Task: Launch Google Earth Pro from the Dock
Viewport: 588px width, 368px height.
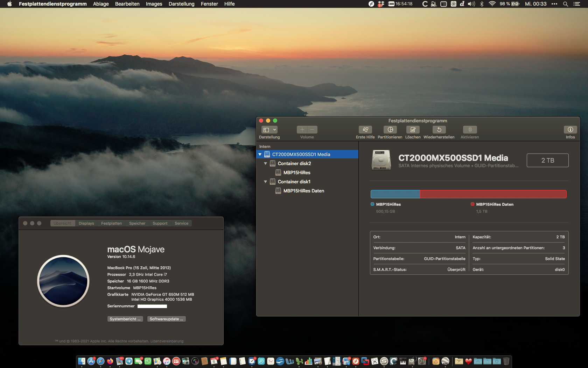Action: click(446, 361)
